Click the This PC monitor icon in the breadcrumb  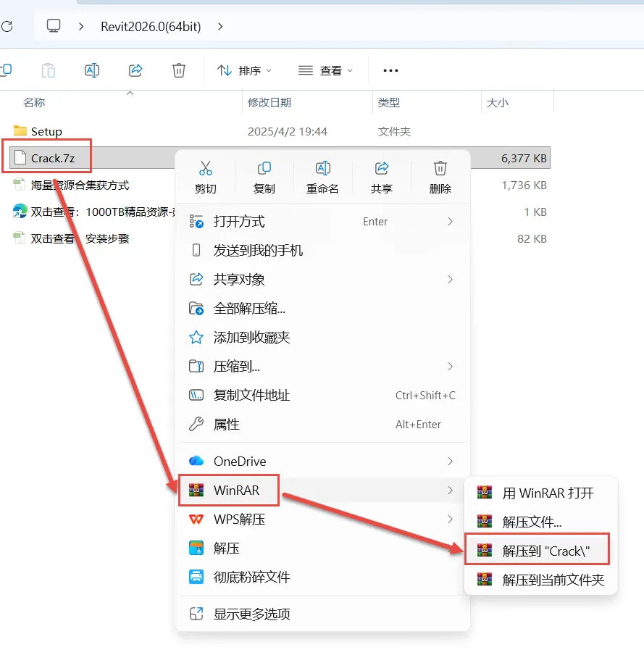click(x=54, y=26)
